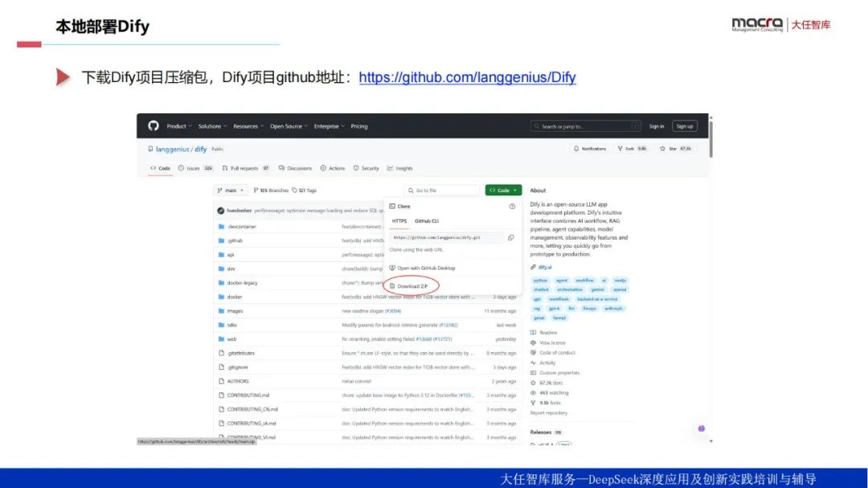The height and width of the screenshot is (488, 868).
Task: Click the Report repository link
Action: click(549, 413)
